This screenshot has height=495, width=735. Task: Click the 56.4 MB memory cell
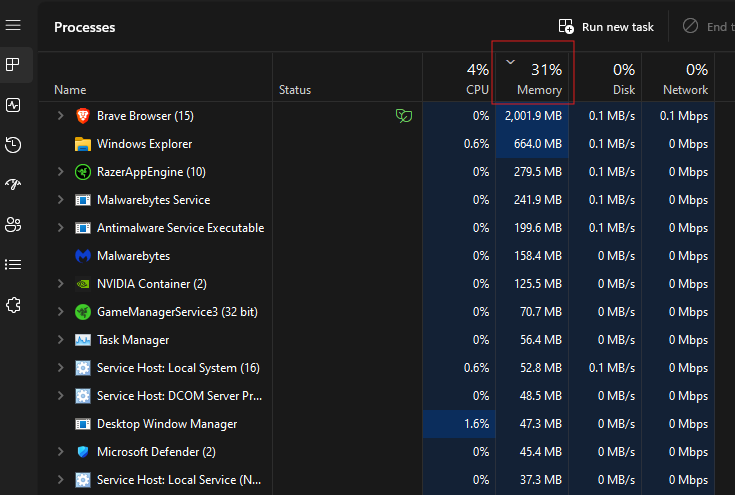coord(532,340)
